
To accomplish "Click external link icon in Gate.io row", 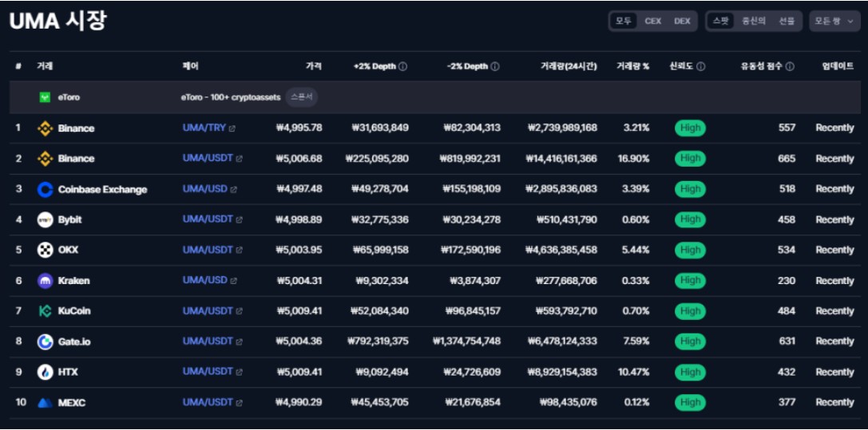I will (239, 341).
